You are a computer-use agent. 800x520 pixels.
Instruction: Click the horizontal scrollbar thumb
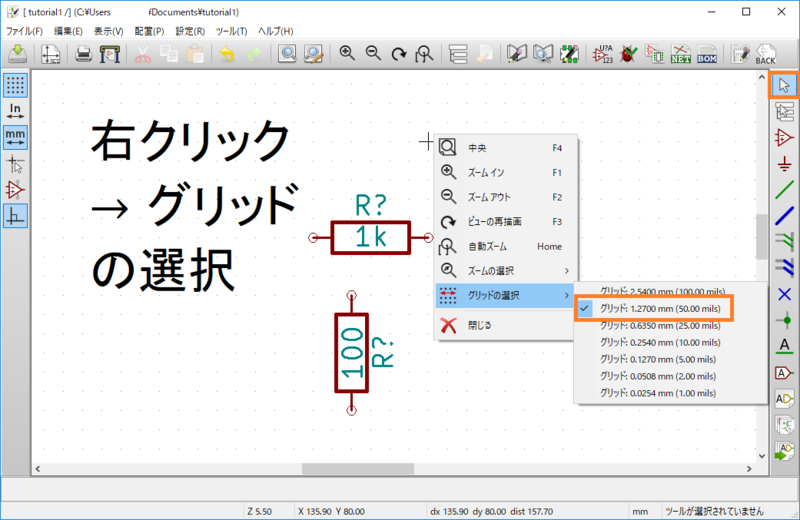pyautogui.click(x=358, y=468)
